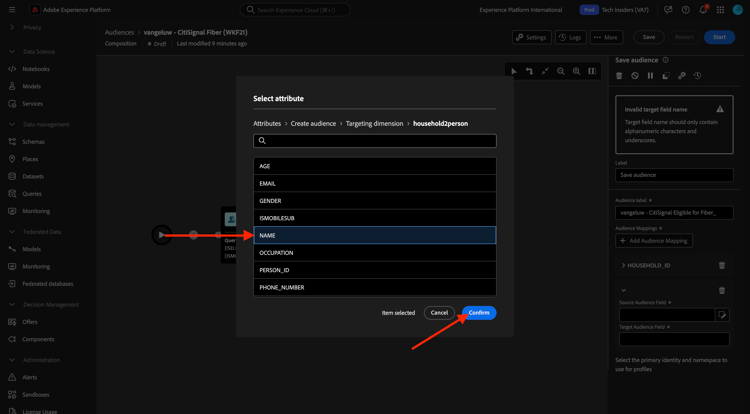This screenshot has width=750, height=414.
Task: Expand the HOUSEHOLD_ID mapping
Action: [623, 266]
